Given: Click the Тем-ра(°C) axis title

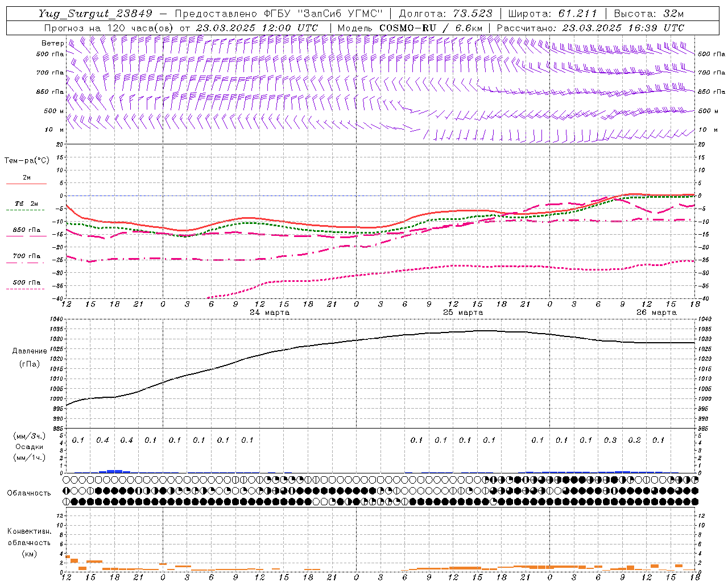Looking at the screenshot, I should 27,161.
